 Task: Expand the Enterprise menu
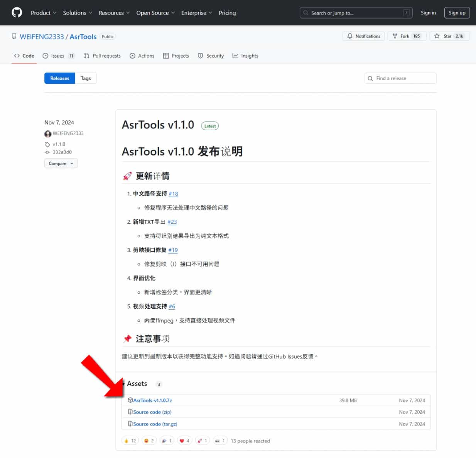(197, 13)
